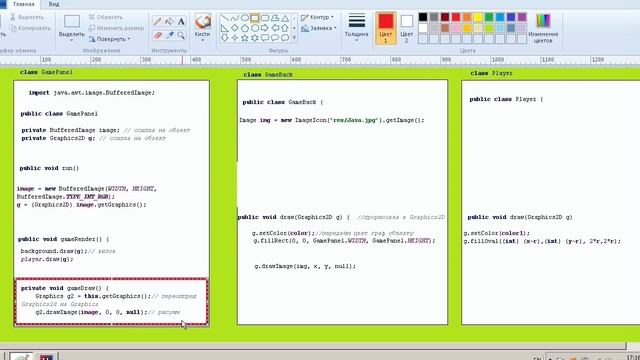
Task: Choose the Five-point star shape
Action: click(244, 38)
